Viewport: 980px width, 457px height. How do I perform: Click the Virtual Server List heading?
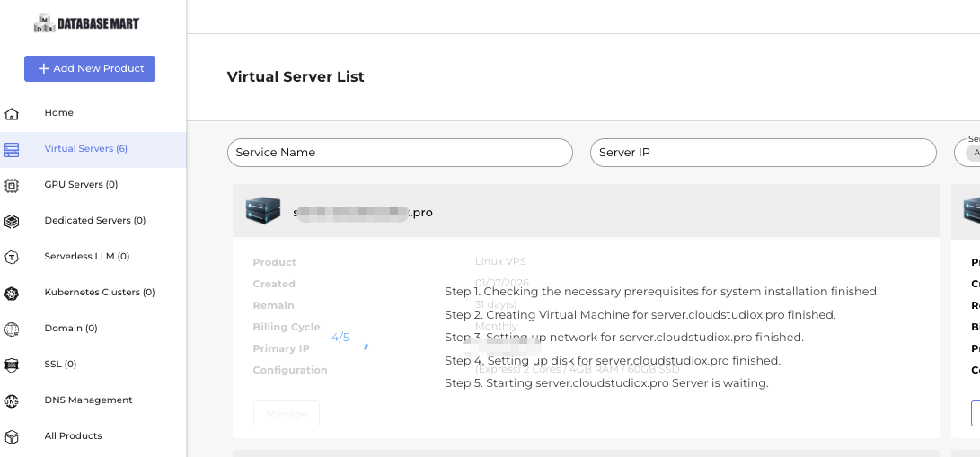[296, 77]
